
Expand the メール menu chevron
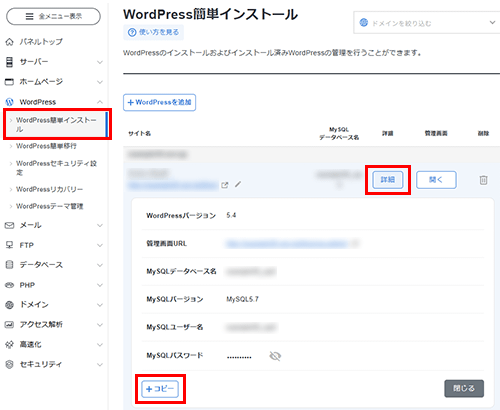100,226
